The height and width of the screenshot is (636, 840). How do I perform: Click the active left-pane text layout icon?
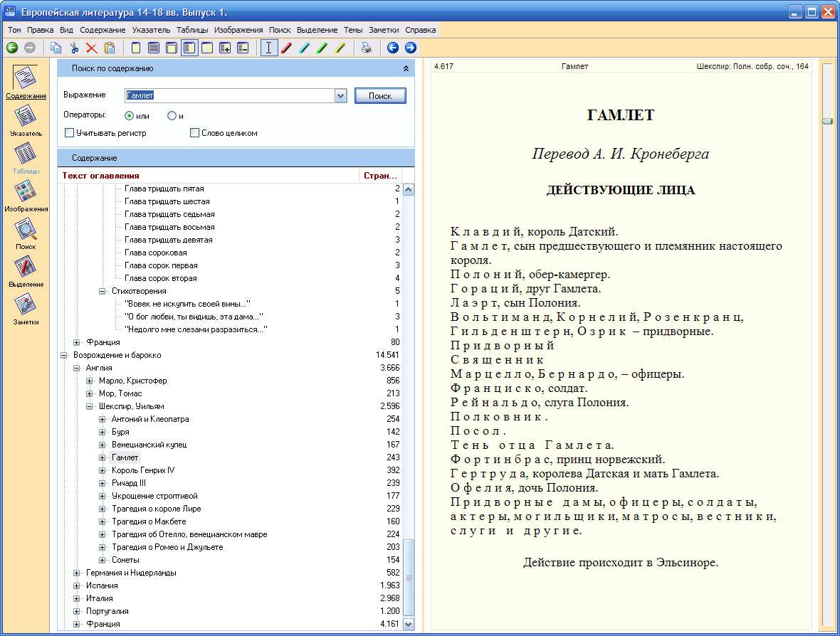[189, 48]
